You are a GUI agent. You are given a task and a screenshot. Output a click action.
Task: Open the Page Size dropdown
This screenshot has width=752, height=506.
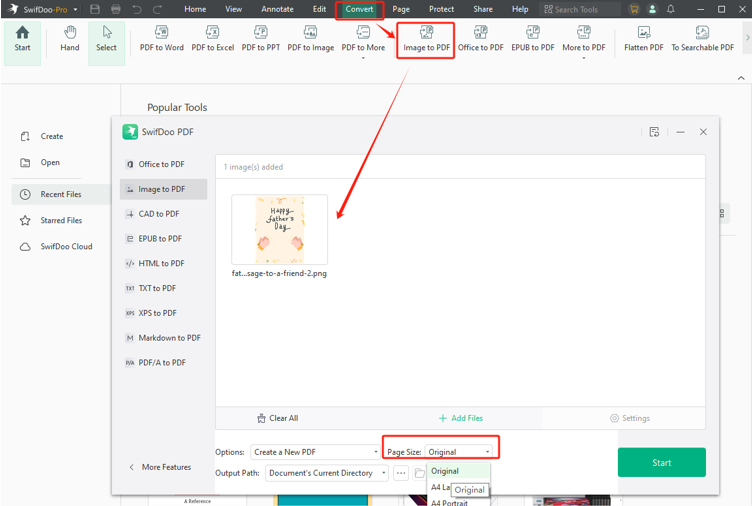458,452
